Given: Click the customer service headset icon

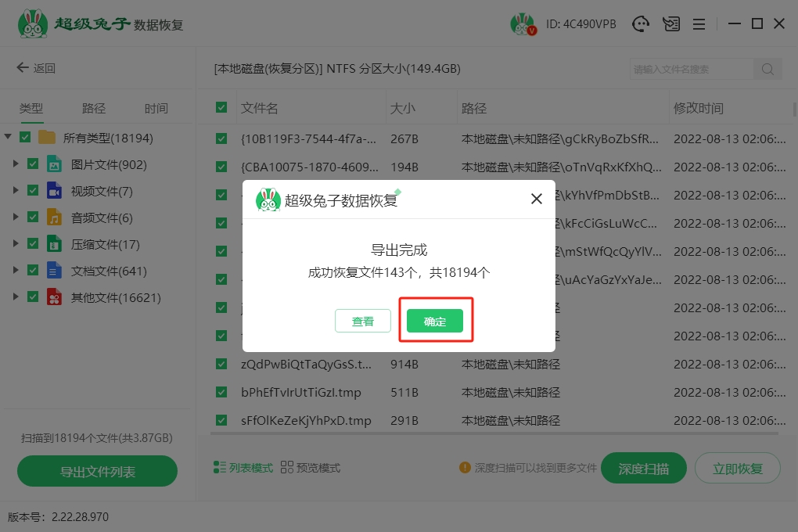Looking at the screenshot, I should coord(642,24).
